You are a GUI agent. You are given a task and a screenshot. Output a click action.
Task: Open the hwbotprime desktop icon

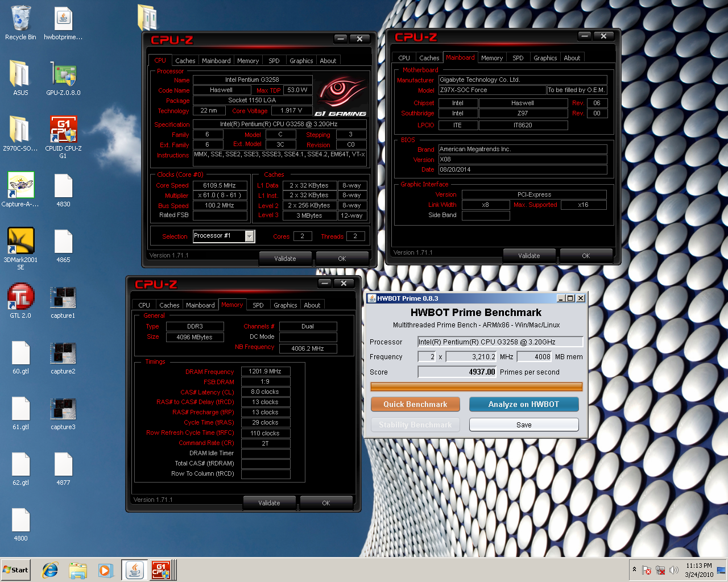click(63, 23)
